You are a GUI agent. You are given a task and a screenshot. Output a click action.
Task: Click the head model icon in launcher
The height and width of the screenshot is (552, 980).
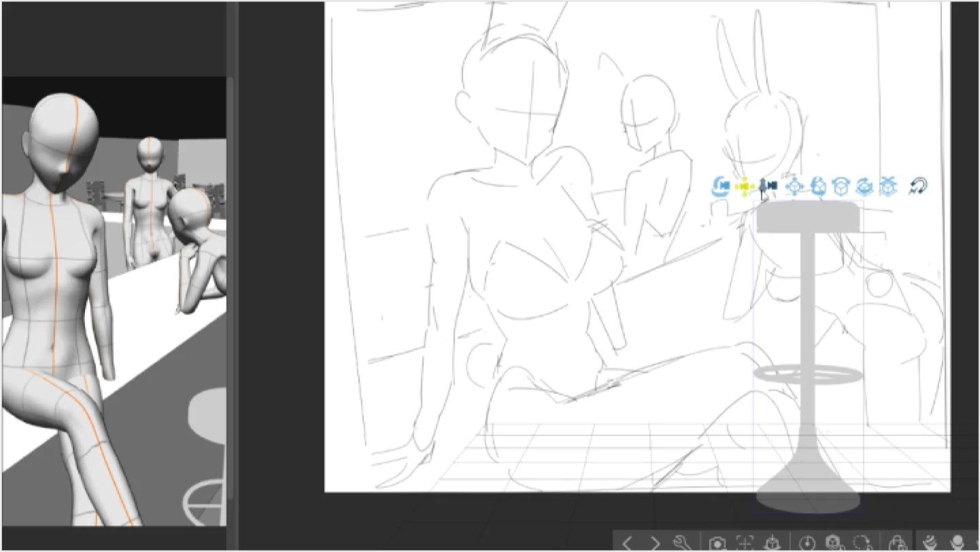959,542
